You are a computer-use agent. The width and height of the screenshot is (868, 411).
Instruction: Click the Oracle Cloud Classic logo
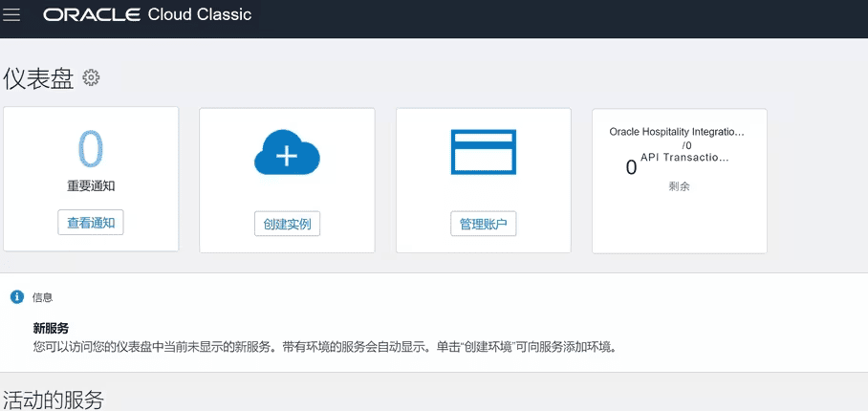148,14
